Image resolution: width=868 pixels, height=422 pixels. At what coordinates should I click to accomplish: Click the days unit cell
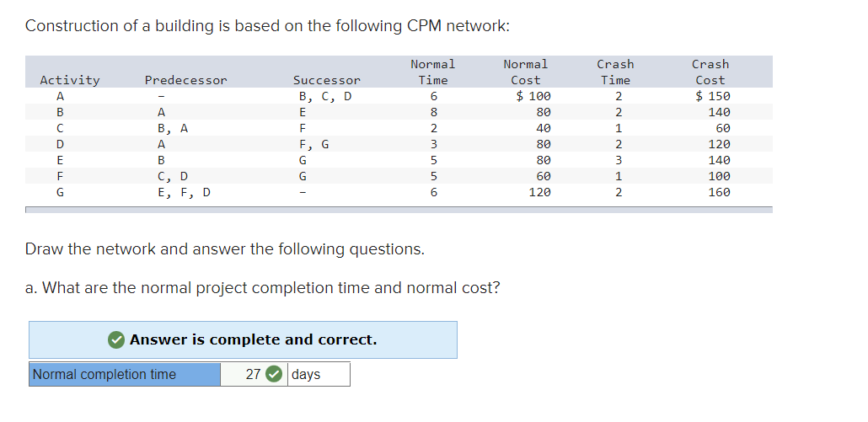(318, 375)
